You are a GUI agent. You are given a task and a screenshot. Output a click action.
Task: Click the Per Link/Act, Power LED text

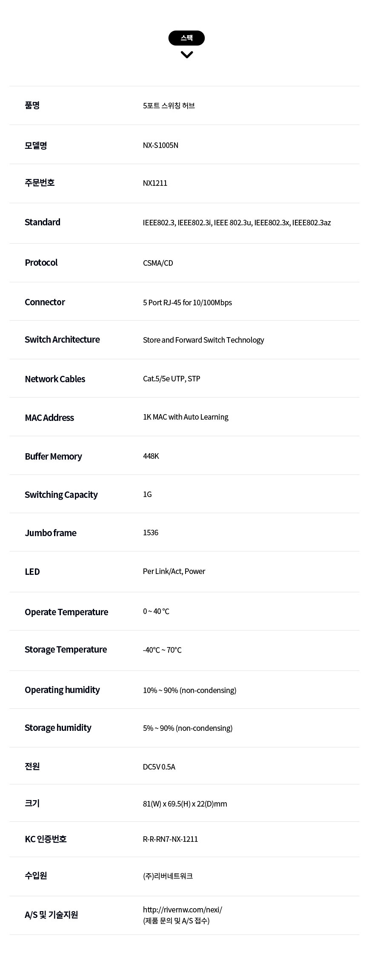(174, 571)
